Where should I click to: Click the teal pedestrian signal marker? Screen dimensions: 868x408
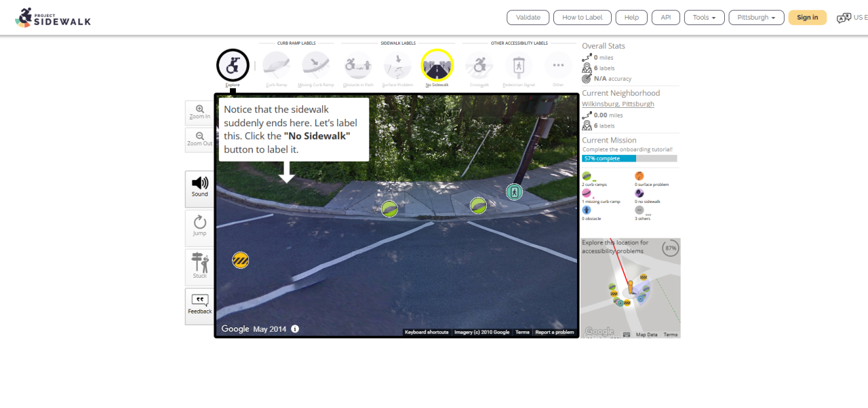click(x=515, y=192)
